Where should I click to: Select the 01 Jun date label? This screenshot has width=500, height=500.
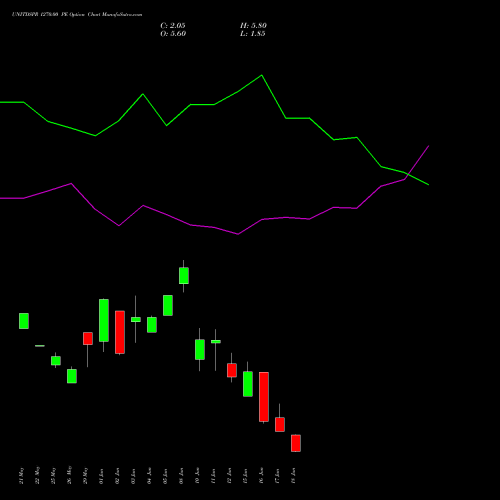point(102,476)
